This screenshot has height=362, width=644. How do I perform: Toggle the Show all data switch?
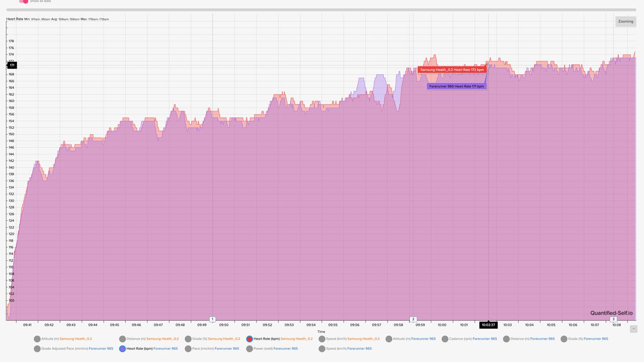(23, 2)
